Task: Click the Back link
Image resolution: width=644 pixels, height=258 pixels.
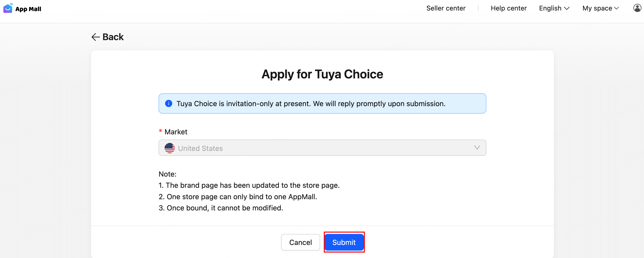Action: coord(113,37)
